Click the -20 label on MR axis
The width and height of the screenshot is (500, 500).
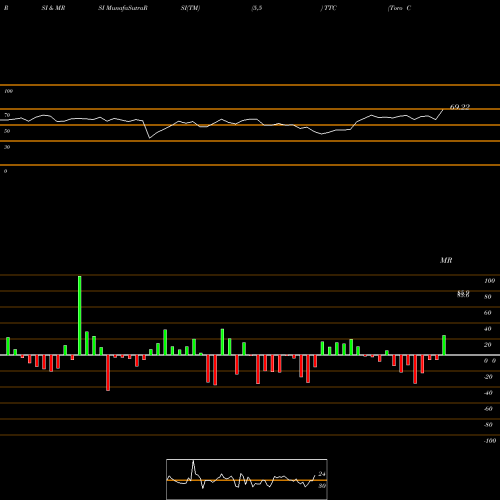click(488, 377)
